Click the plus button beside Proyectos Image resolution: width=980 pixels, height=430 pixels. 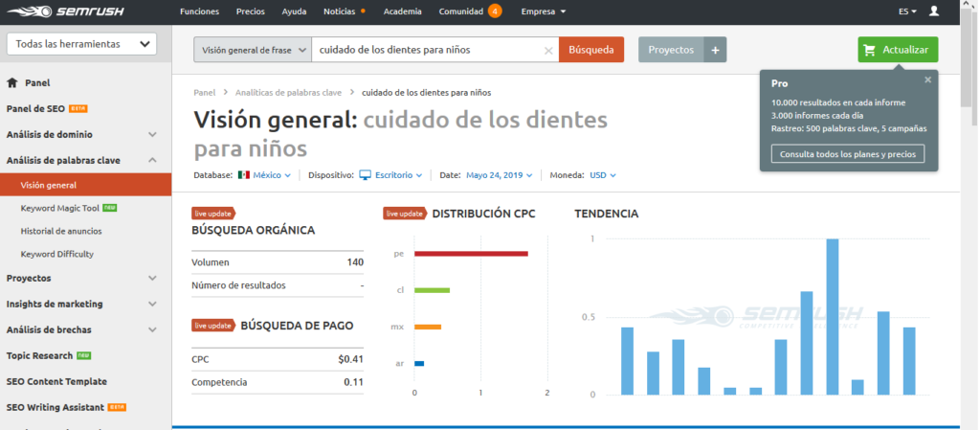pyautogui.click(x=715, y=50)
